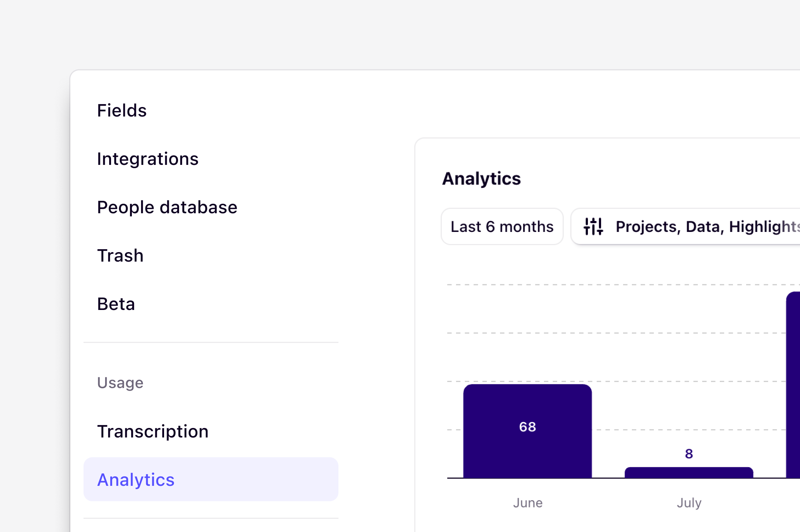Select Fields in the sidebar
This screenshot has width=800, height=532.
[x=122, y=110]
